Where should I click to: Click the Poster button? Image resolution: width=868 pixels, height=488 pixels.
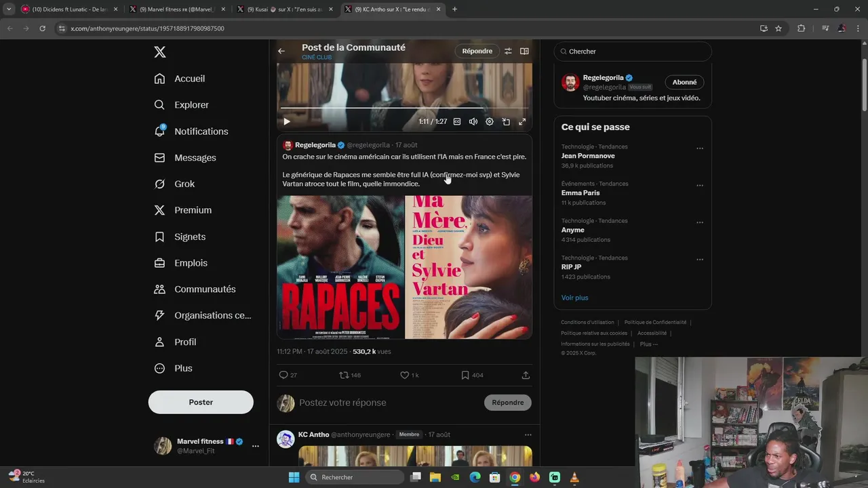coord(201,402)
